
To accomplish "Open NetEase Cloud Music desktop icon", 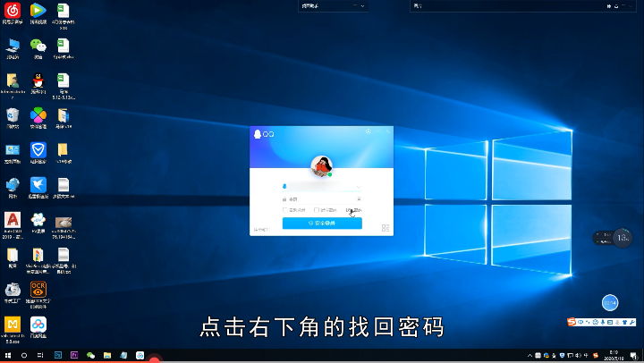I will (x=13, y=12).
